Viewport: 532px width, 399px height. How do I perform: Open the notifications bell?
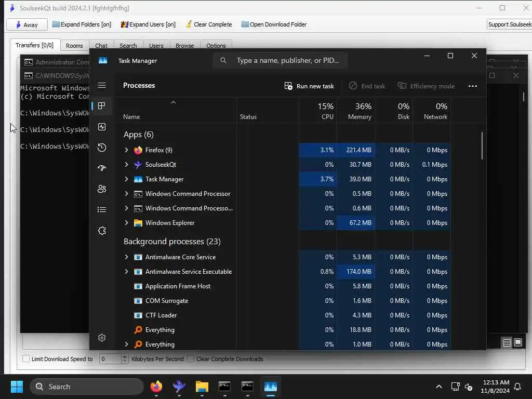518,387
